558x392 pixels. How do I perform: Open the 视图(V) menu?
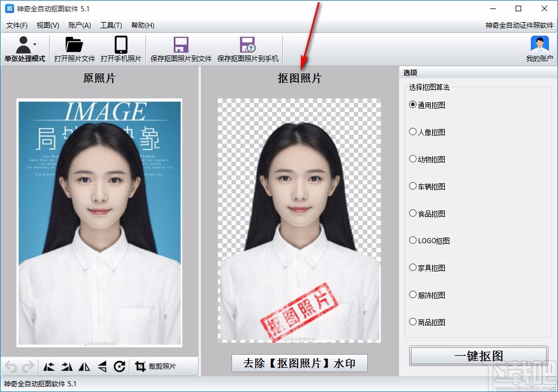click(x=48, y=25)
